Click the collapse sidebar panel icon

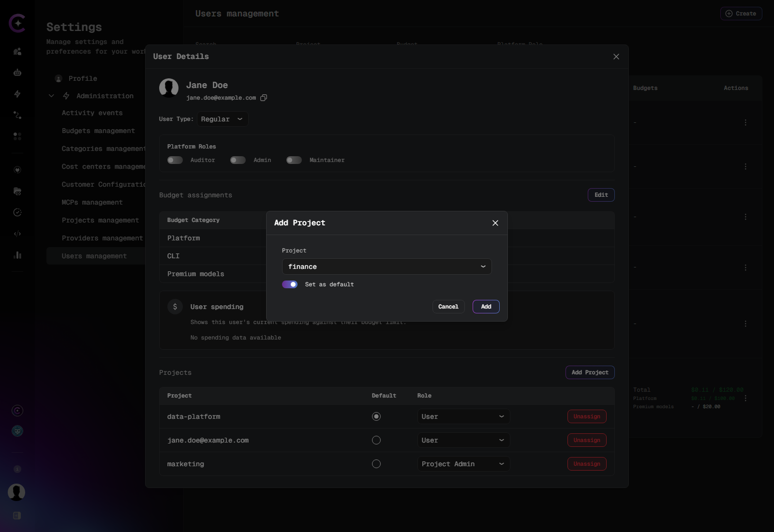pyautogui.click(x=17, y=516)
